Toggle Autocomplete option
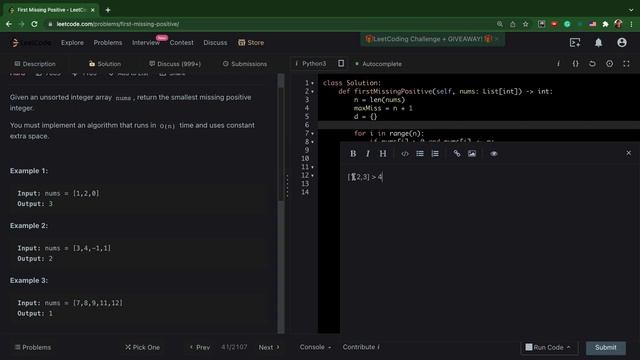Viewport: 640px width, 360px height. tap(378, 64)
